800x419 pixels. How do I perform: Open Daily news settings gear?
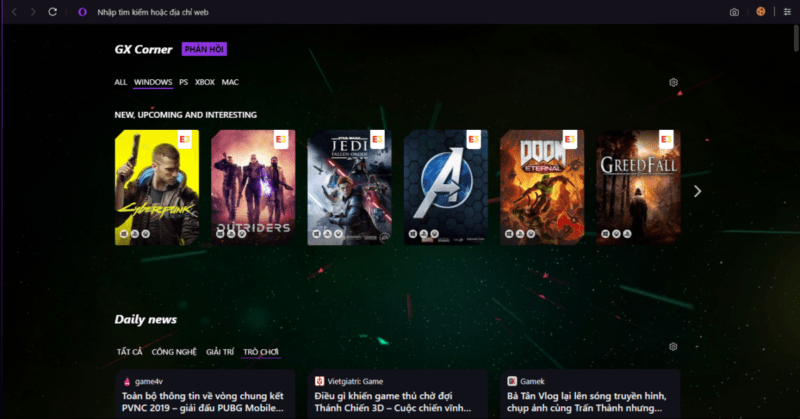point(673,347)
